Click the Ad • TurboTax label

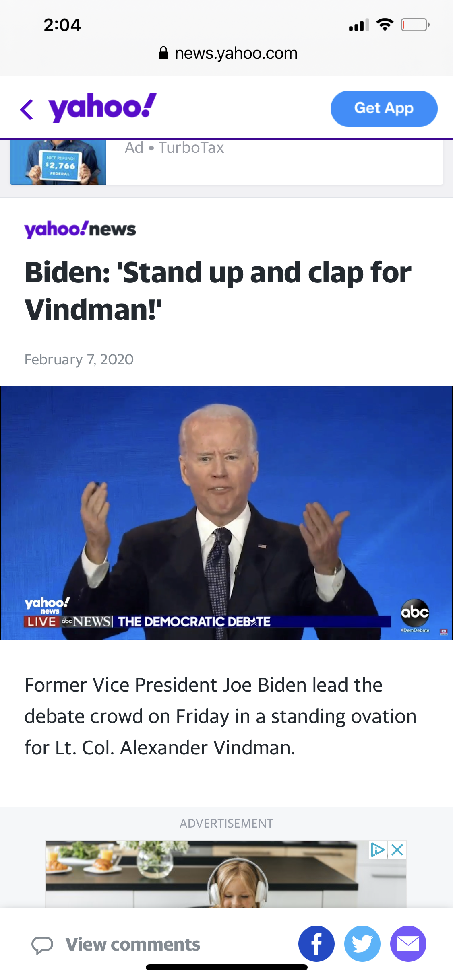[174, 148]
